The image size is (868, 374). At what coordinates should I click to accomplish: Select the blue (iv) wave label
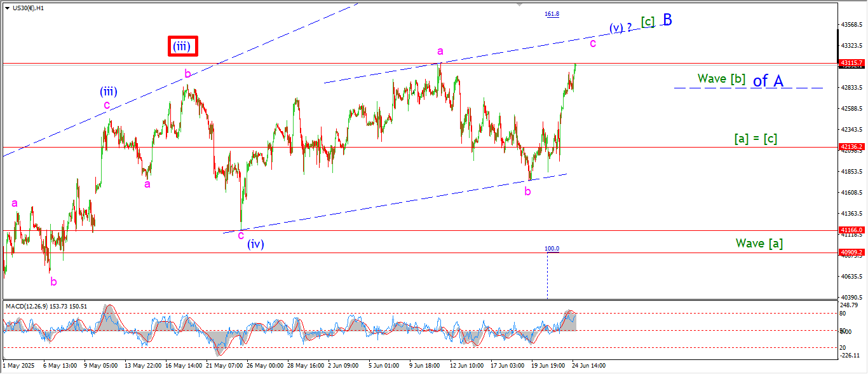pos(255,244)
